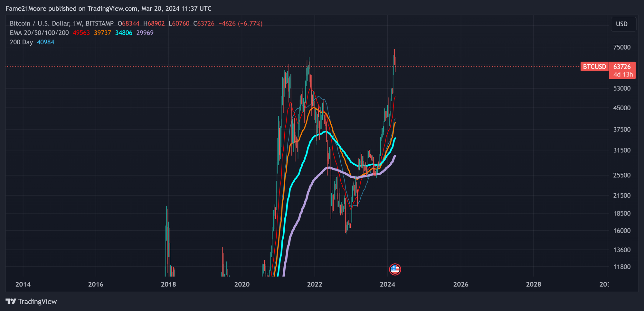Click the 31500 price axis label
The height and width of the screenshot is (311, 644).
click(x=622, y=150)
